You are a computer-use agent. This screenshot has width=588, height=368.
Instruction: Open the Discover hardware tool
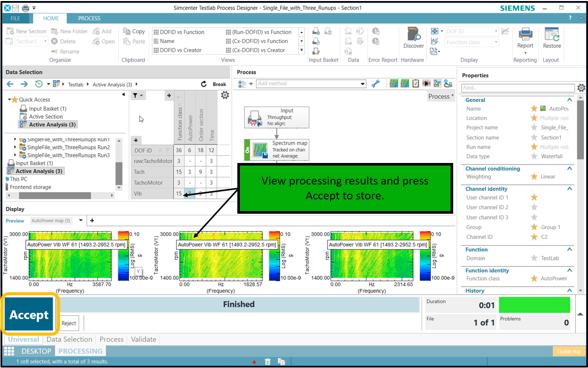point(413,35)
